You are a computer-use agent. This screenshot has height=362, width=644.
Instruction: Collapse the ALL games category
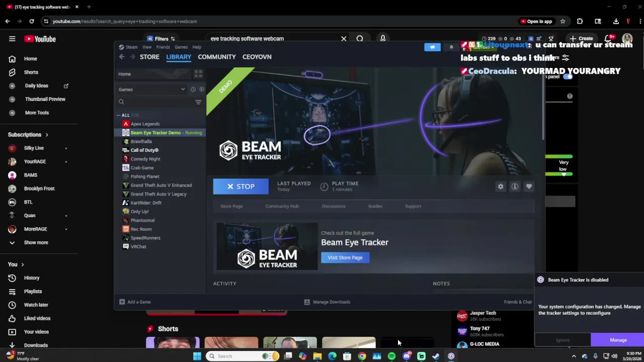click(x=119, y=115)
